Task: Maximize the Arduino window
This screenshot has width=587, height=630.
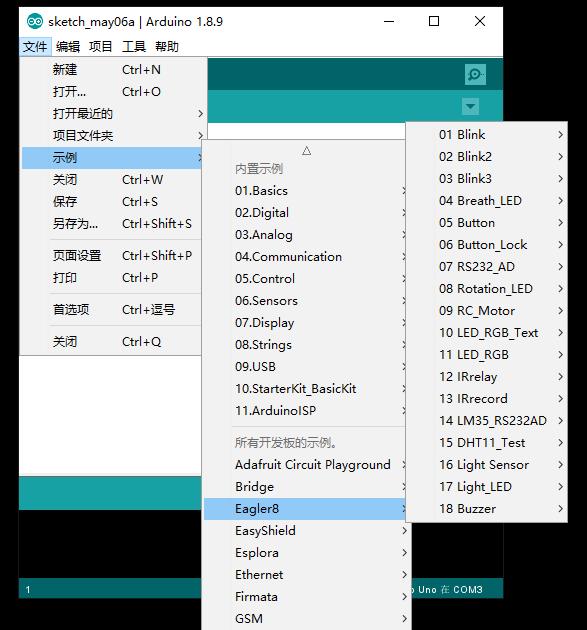Action: (x=434, y=21)
